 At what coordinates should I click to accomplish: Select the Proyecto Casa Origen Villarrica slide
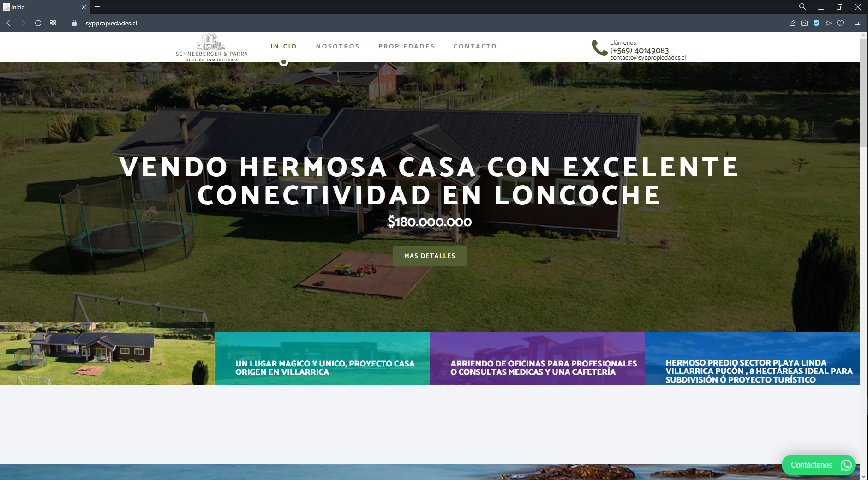pyautogui.click(x=322, y=359)
